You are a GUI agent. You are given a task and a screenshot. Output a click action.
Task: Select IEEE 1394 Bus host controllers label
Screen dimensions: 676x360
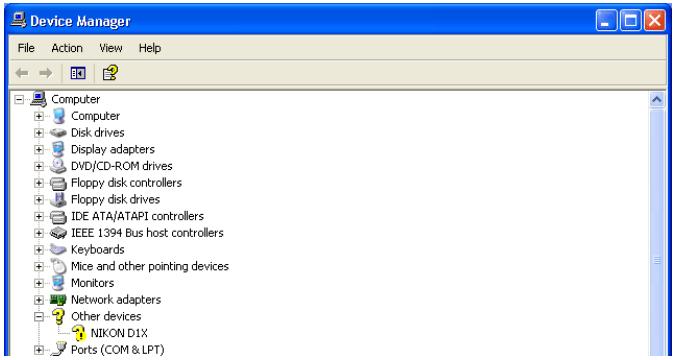coord(147,233)
